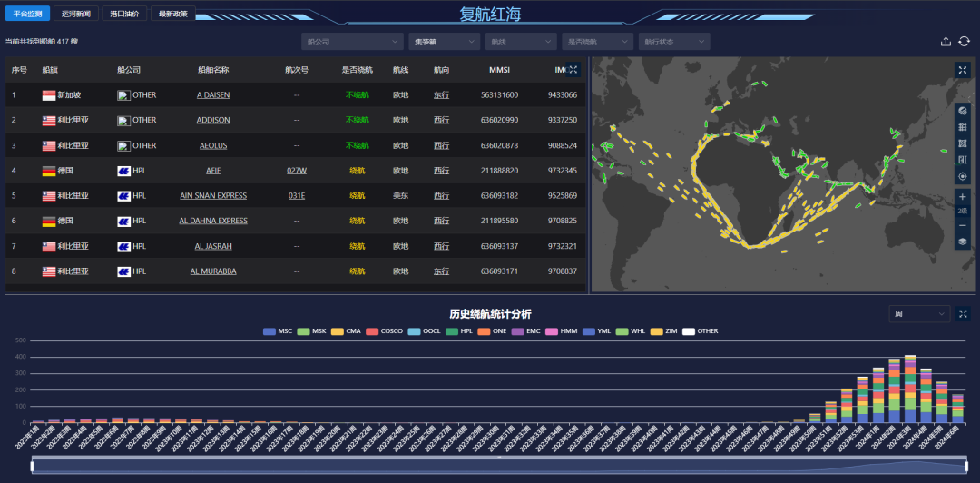Image resolution: width=980 pixels, height=483 pixels.
Task: Click voyage number 027W link
Action: point(297,170)
